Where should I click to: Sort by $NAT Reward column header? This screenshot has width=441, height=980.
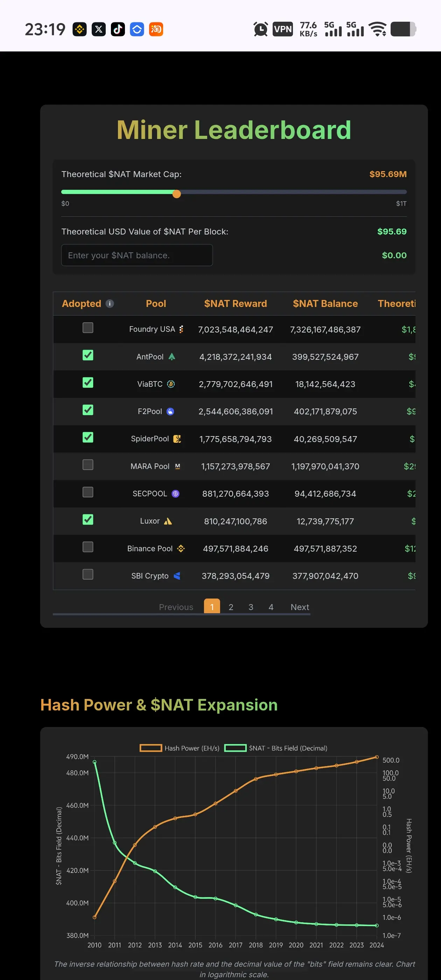coord(235,303)
